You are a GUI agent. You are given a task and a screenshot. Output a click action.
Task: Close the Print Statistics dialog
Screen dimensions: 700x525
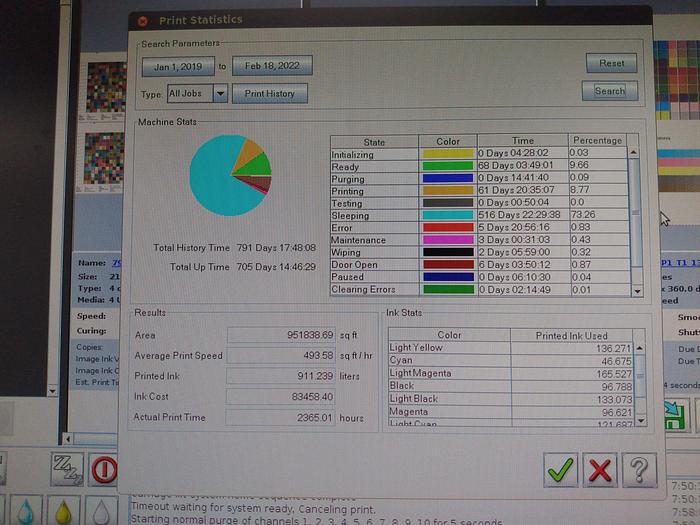[x=142, y=20]
